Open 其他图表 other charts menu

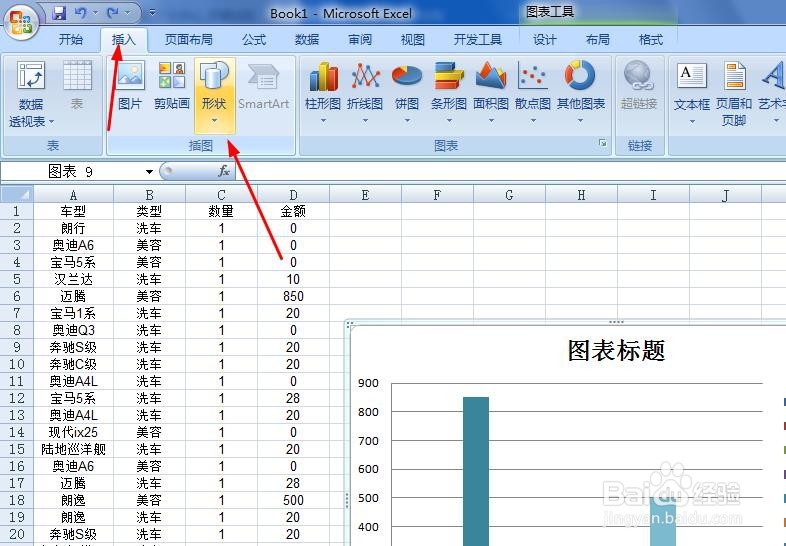point(580,90)
